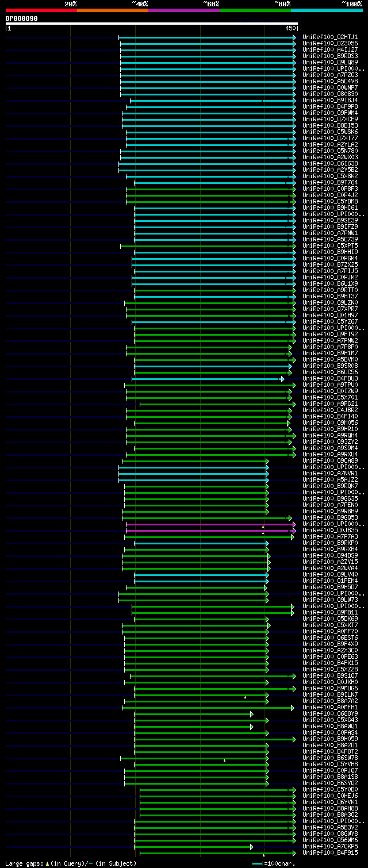
Task: Click the arrowhead ending the Q688Y9 alignment
Action: tap(251, 714)
